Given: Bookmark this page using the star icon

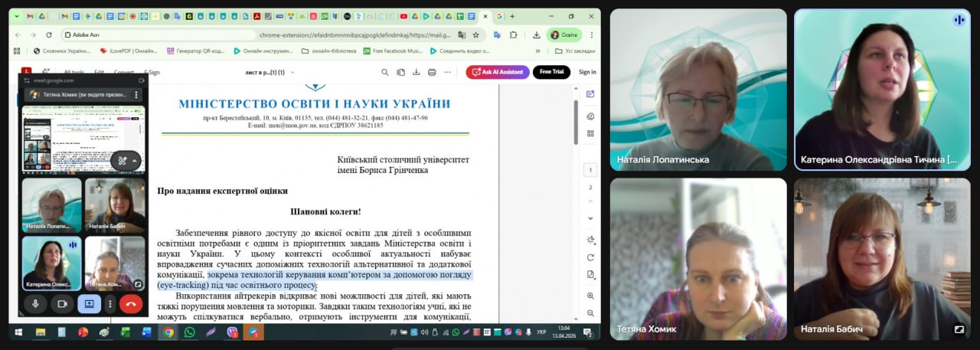Looking at the screenshot, I should pos(475,34).
